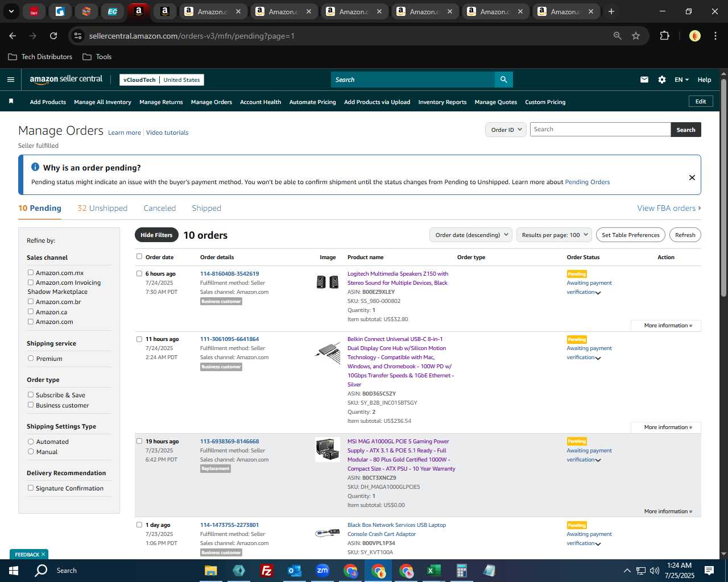Click the Hide Filters button

click(156, 235)
